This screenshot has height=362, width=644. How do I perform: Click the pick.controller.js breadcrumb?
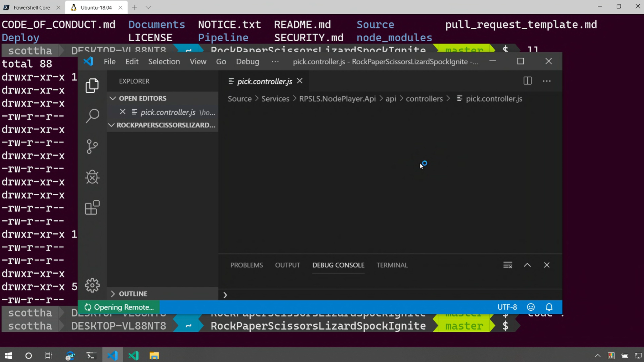coord(494,99)
